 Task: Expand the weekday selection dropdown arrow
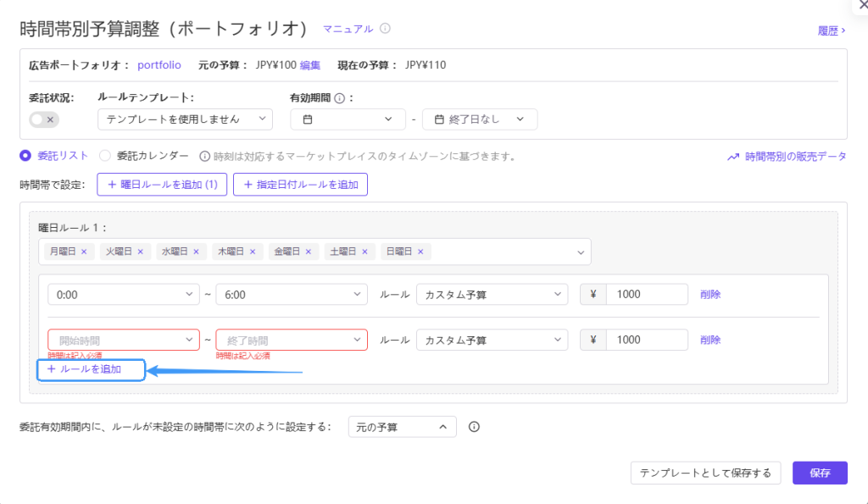[x=581, y=252]
